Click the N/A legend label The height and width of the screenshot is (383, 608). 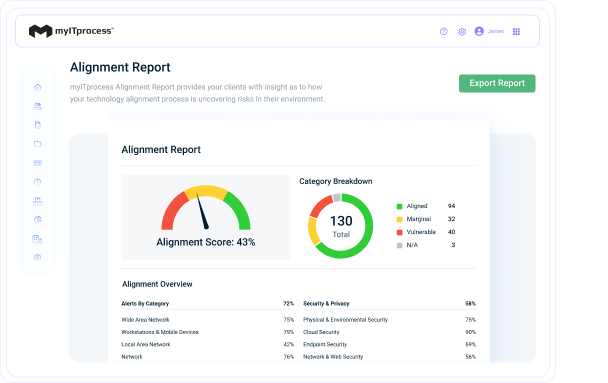(x=412, y=245)
